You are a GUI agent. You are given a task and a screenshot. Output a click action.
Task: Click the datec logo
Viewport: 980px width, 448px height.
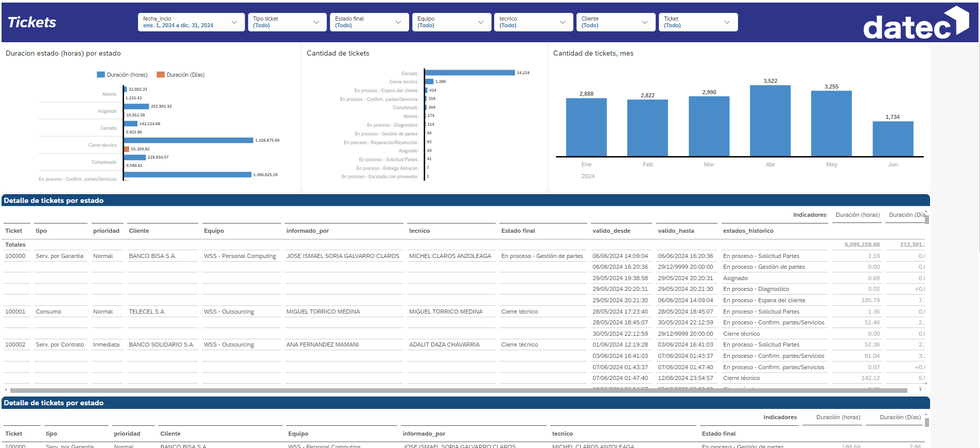point(916,23)
